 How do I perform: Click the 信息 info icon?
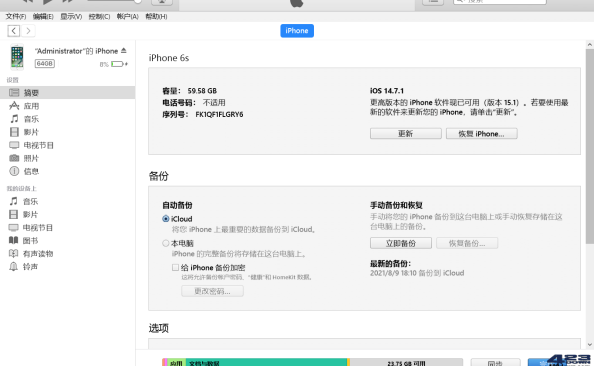(14, 171)
